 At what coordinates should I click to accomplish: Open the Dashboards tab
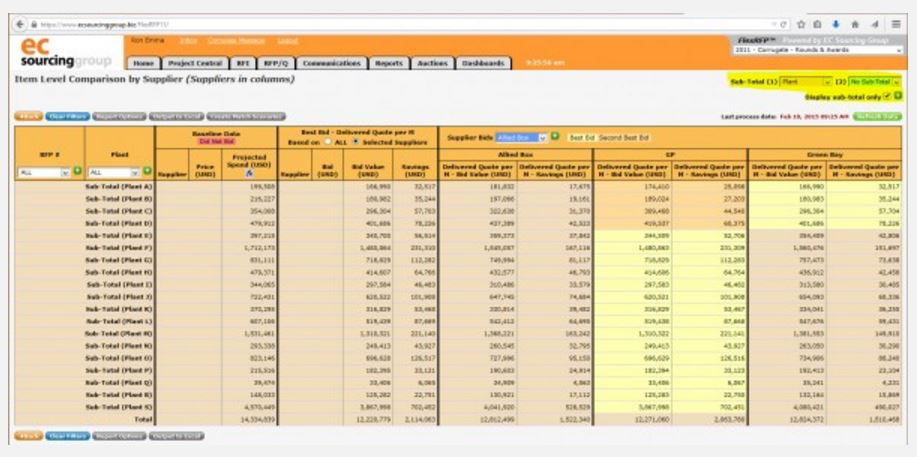click(x=483, y=63)
